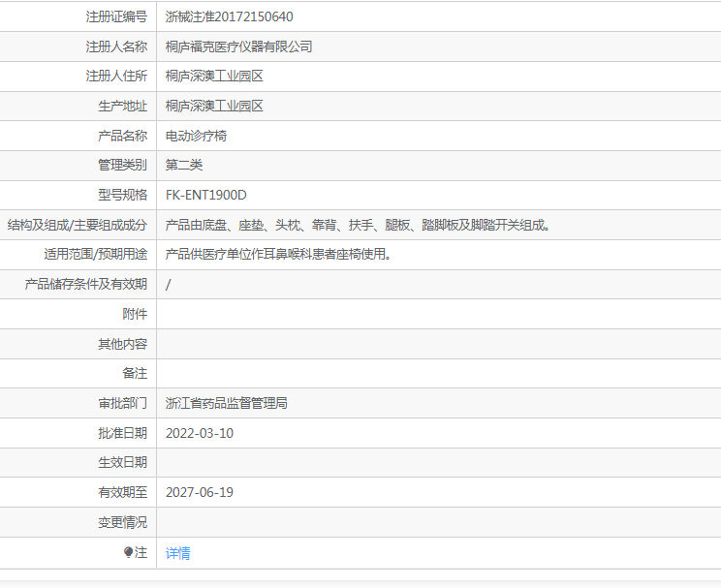Click the structure description starting 产品由底盘

359,225
